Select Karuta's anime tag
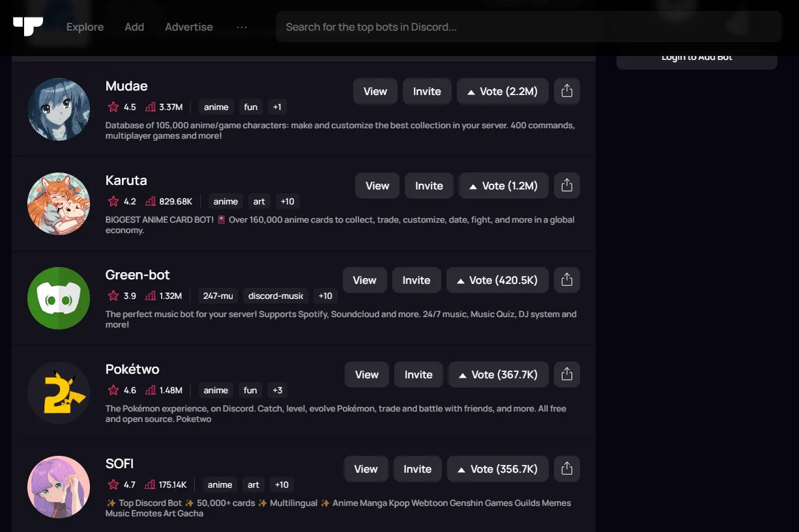 226,201
